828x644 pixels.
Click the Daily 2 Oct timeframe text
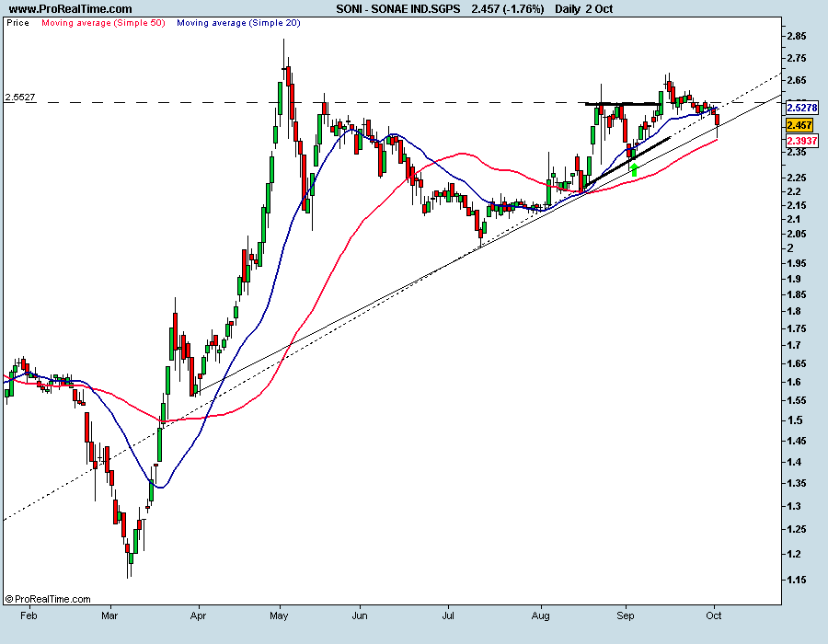point(584,9)
